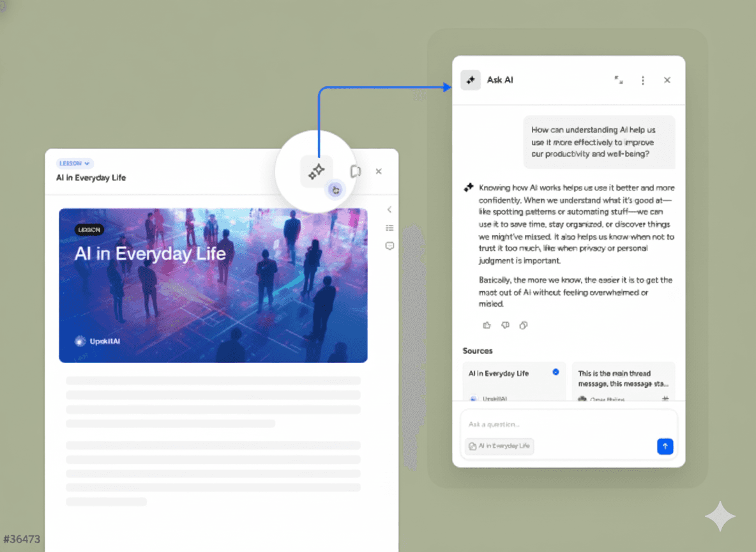This screenshot has height=552, width=756.
Task: Send the question with blue arrow button
Action: pyautogui.click(x=665, y=447)
